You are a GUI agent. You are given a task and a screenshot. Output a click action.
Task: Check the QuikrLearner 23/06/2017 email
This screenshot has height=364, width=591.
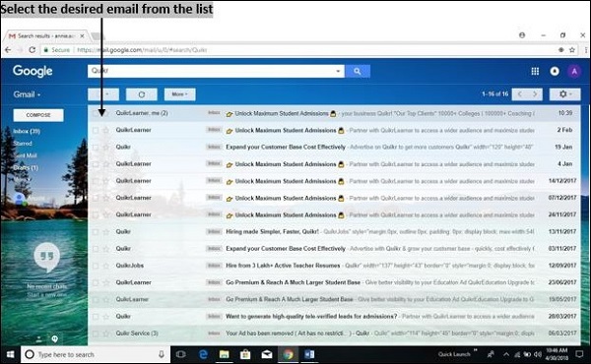click(96, 282)
